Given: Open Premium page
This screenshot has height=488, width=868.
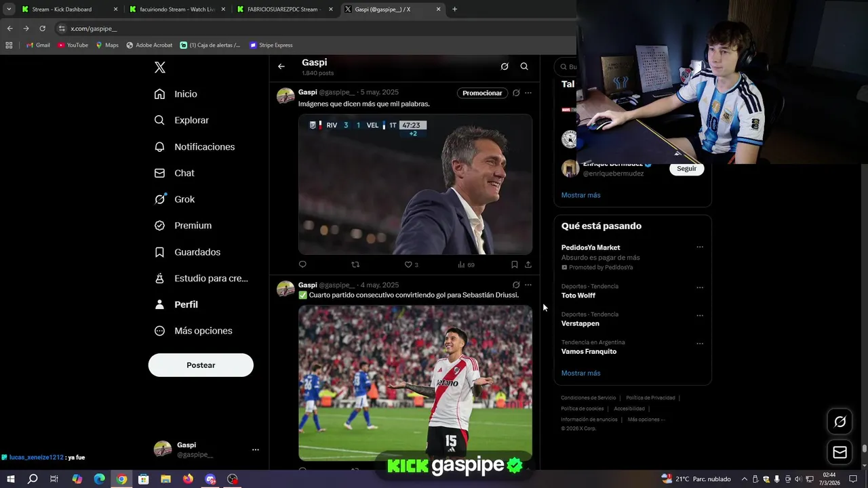Looking at the screenshot, I should pos(182,226).
